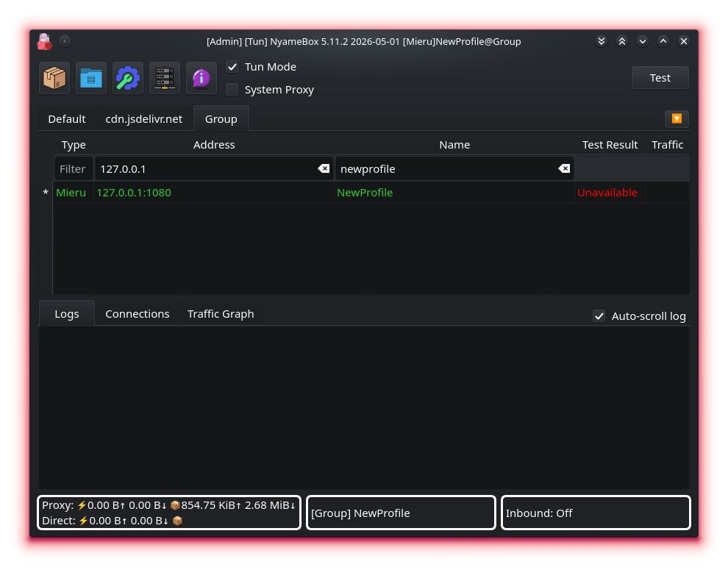Open the package box toolbar icon
728x567 pixels.
tap(54, 78)
